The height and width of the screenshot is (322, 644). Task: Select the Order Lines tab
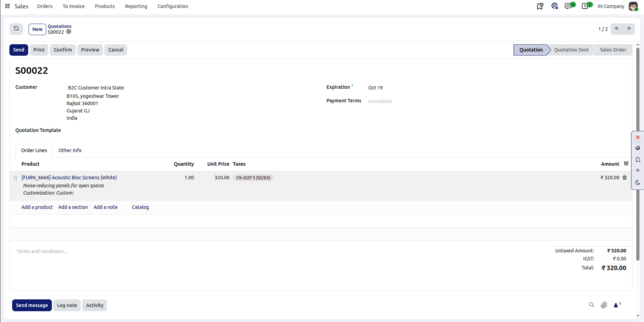point(34,150)
